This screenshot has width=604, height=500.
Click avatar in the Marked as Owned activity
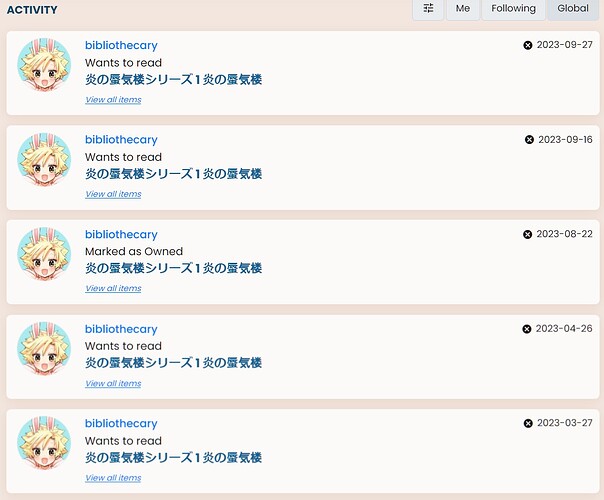pos(44,253)
